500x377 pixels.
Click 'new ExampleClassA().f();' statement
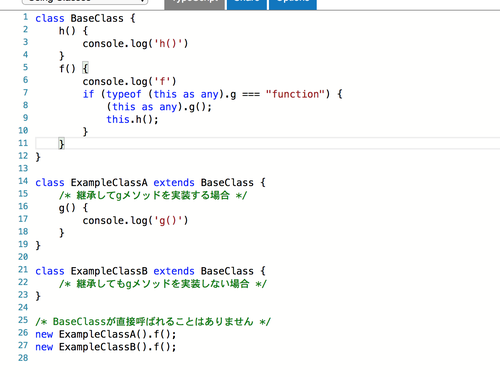(106, 334)
